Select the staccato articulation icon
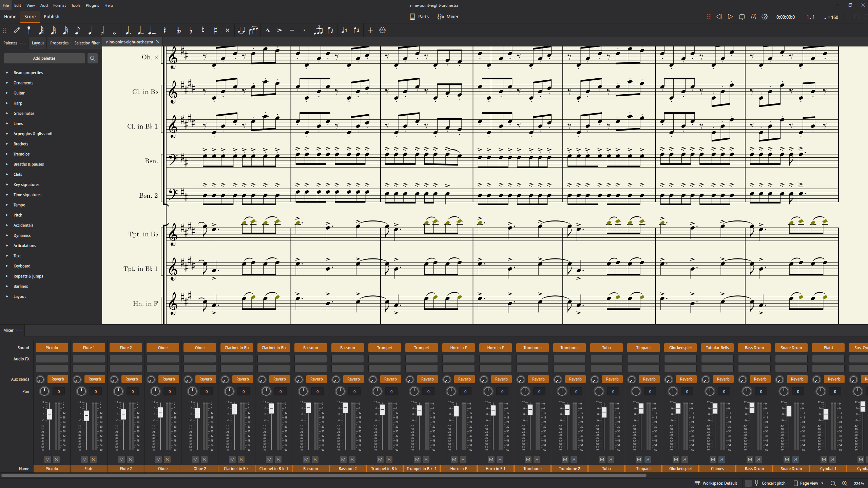Screen dimensions: 868x488 click(x=304, y=31)
